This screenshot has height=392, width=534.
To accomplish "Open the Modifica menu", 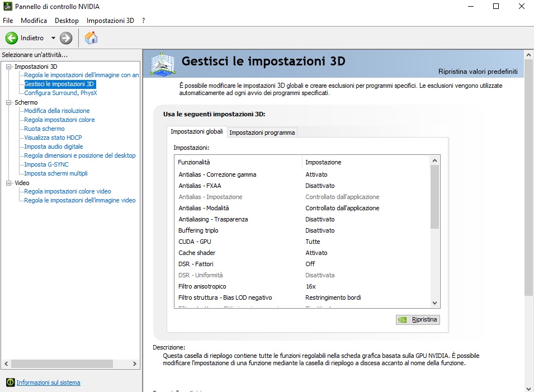I will [34, 21].
